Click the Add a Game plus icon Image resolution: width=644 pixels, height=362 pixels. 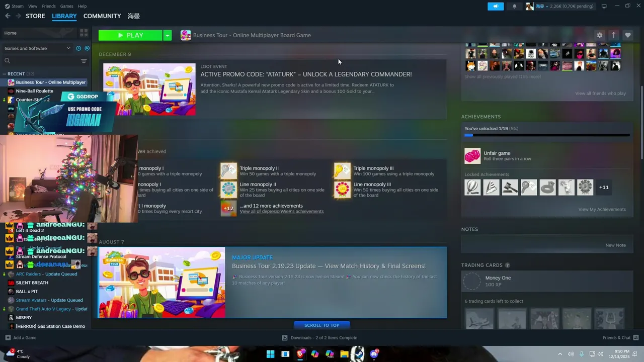coord(8,338)
